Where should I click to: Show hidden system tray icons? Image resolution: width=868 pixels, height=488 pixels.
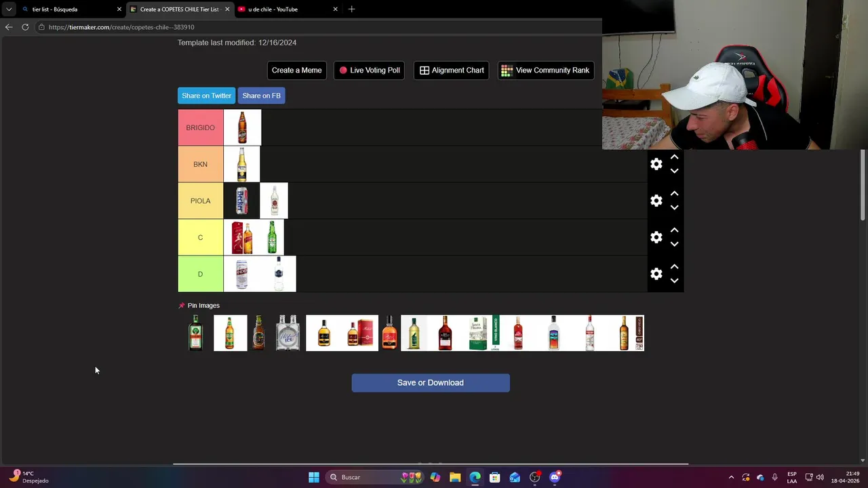[x=731, y=477]
